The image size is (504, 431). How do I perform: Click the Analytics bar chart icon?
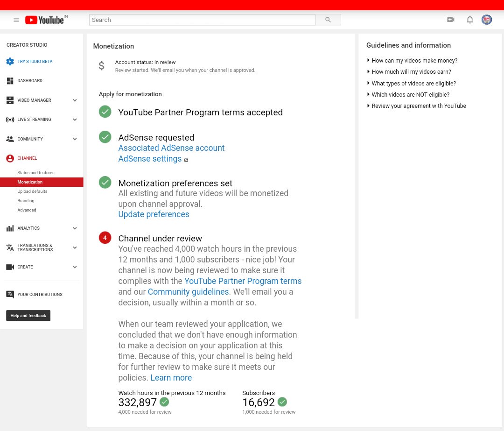(10, 228)
